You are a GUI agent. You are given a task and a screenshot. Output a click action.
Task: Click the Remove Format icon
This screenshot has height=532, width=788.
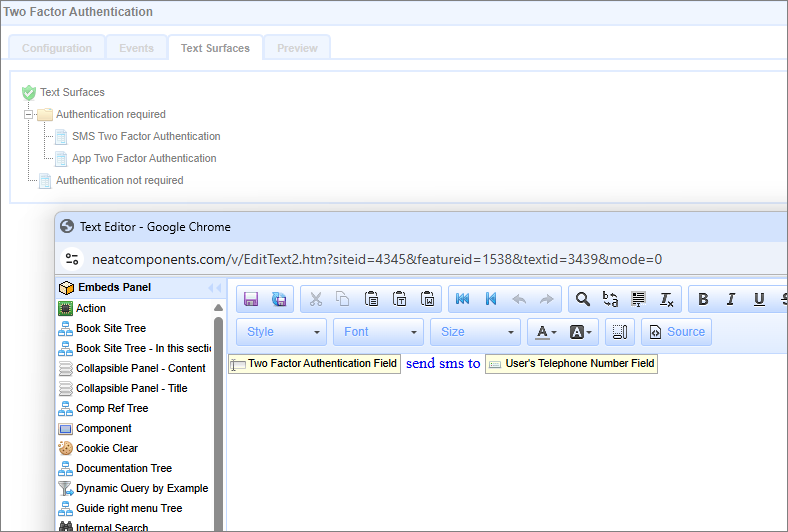(667, 299)
